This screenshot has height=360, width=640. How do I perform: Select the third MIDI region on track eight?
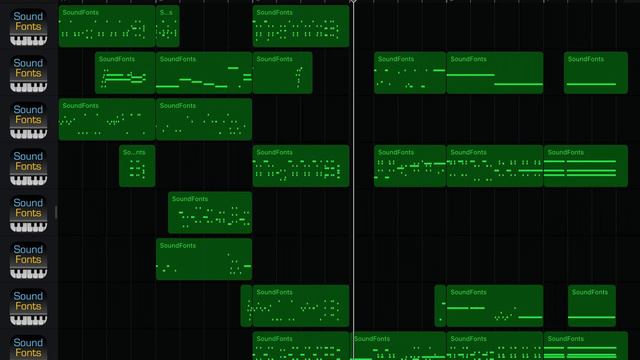(495, 346)
